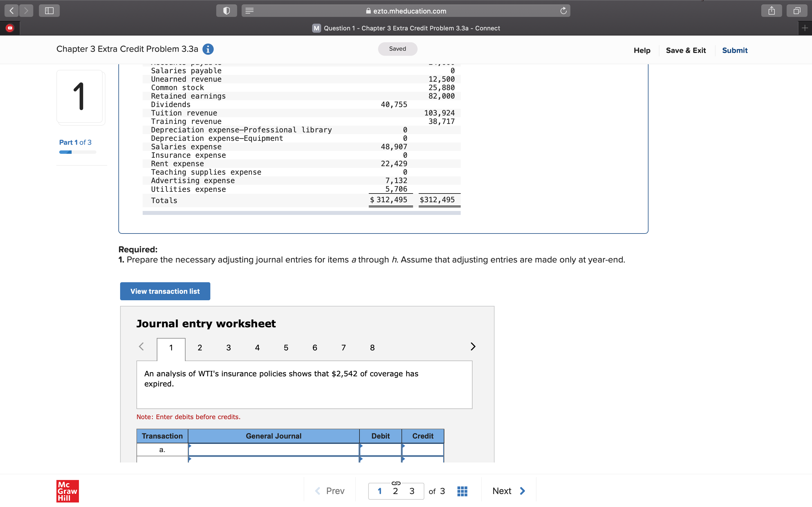
Task: Click the browser back arrow
Action: pyautogui.click(x=12, y=11)
